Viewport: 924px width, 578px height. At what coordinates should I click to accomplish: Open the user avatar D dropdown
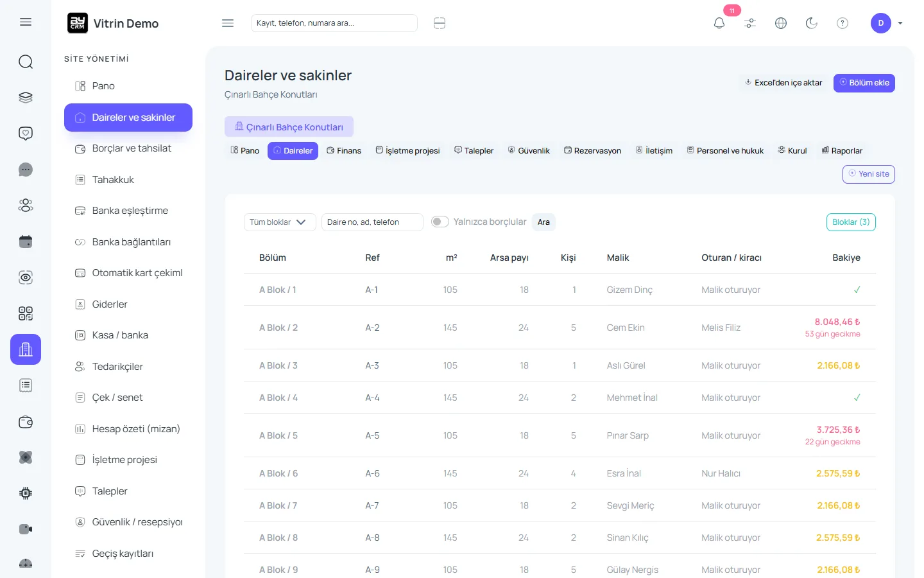[x=887, y=23]
